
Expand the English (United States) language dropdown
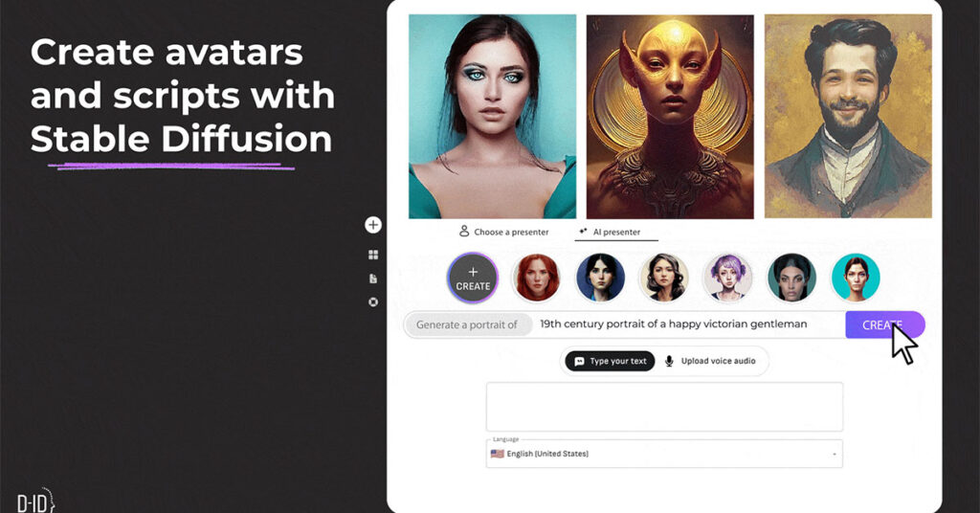click(664, 454)
